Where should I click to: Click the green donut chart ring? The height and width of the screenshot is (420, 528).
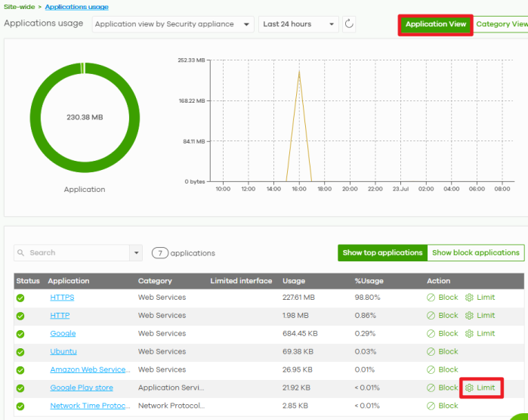pos(35,118)
